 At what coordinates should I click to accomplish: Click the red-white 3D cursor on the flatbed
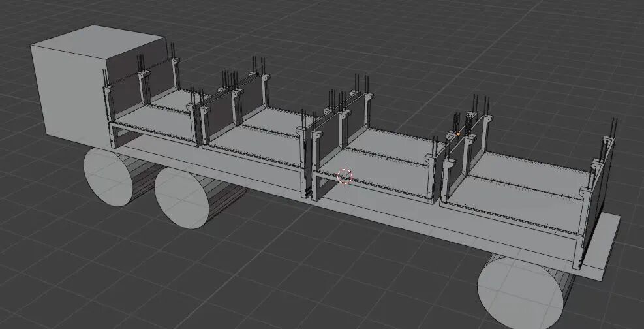pos(345,176)
